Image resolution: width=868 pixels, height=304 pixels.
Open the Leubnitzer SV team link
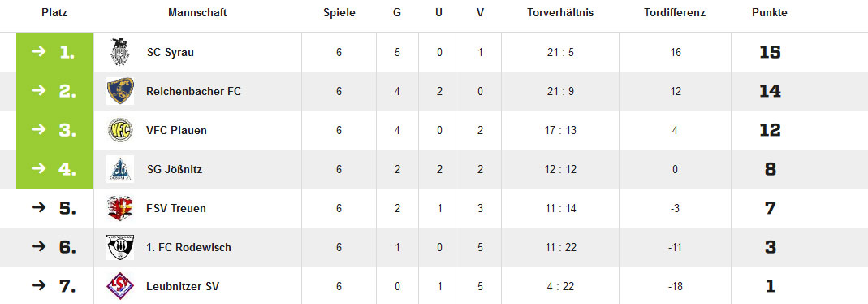(x=183, y=287)
